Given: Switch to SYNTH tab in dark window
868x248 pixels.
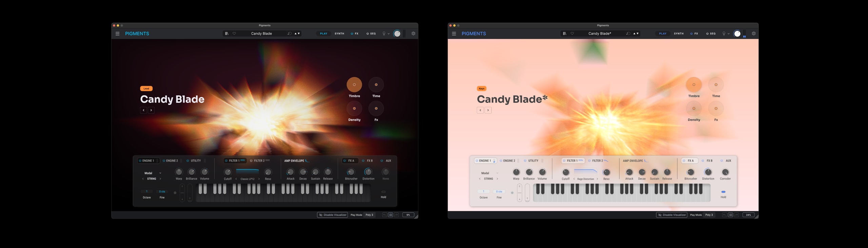Looking at the screenshot, I should click(x=339, y=34).
